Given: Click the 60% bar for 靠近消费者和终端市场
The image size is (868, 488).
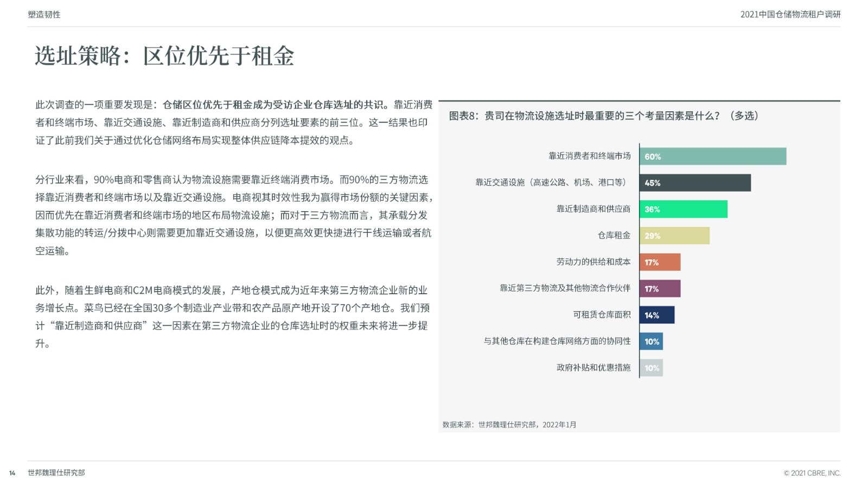Looking at the screenshot, I should coord(713,156).
